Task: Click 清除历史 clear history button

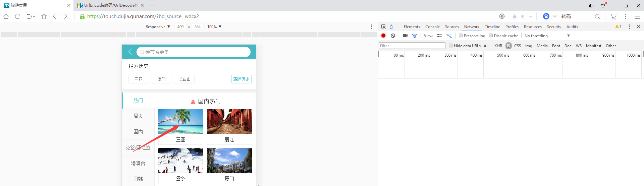Action: click(241, 79)
